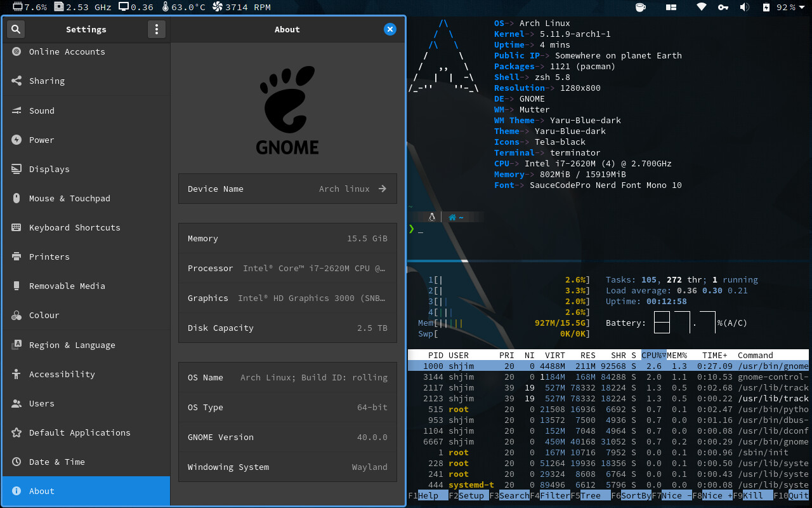Screen dimensions: 812x508
Task: Click the key VPN indicator icon
Action: (x=723, y=8)
